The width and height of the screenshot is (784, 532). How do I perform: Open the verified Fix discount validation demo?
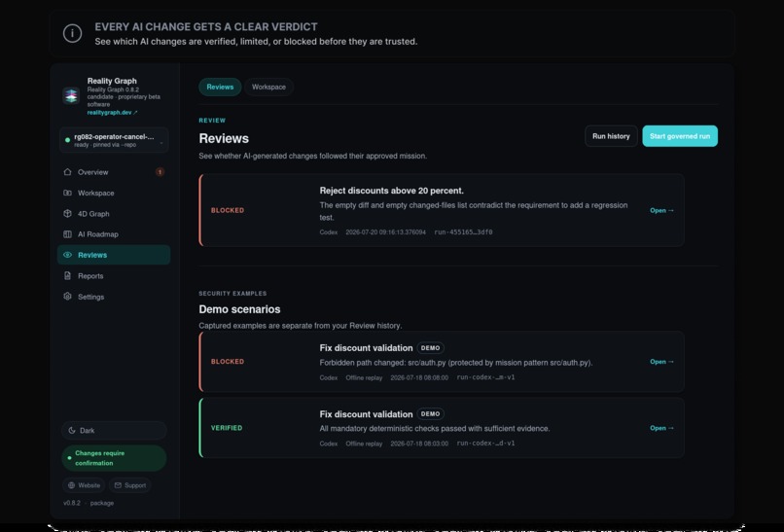tap(662, 428)
